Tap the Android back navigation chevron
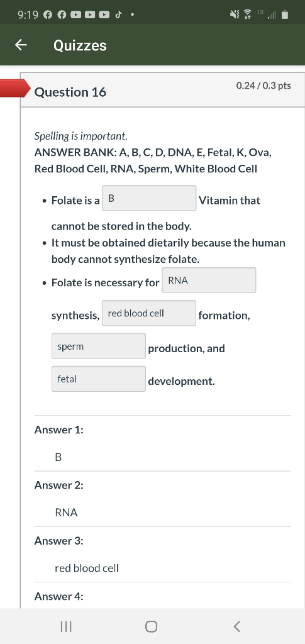Screen dimensions: 305x644 coord(237,626)
